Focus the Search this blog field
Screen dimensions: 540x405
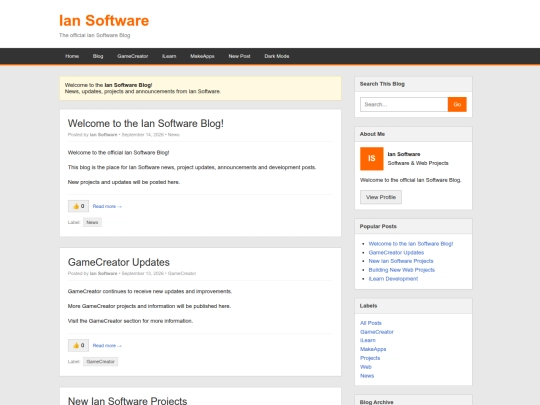[404, 104]
